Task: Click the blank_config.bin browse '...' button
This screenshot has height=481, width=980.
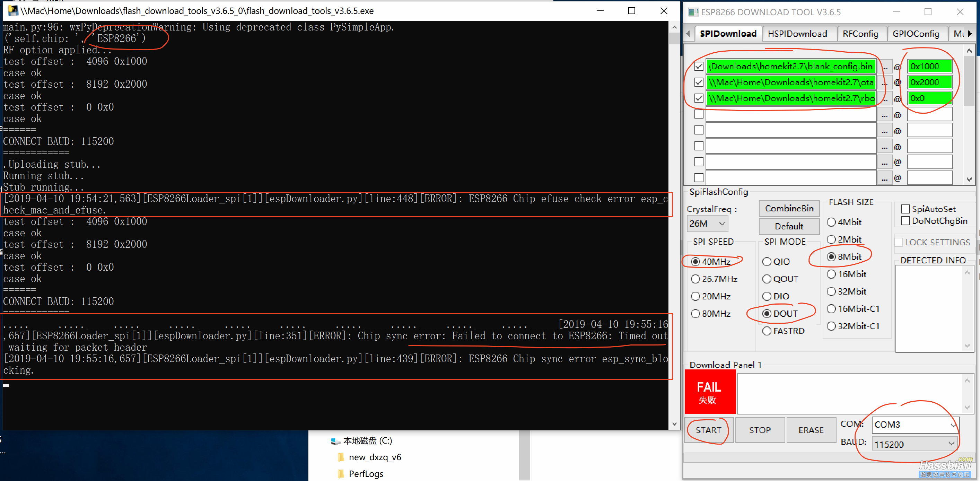Action: 885,67
